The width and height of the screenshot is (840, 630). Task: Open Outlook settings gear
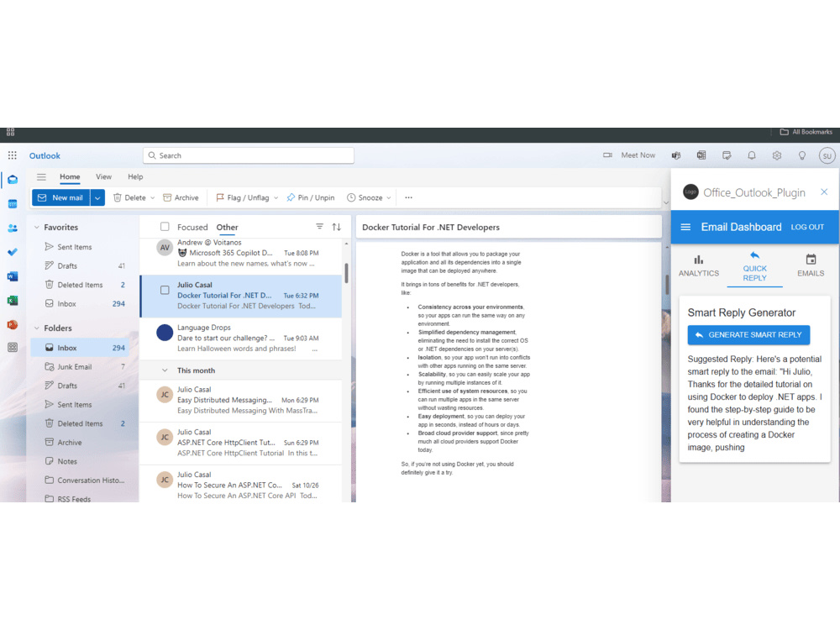[777, 155]
